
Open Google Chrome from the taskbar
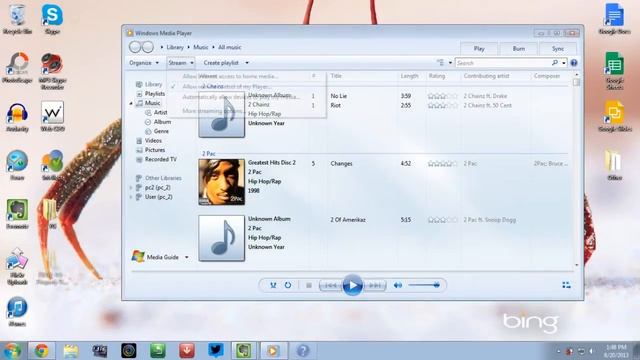point(41,351)
